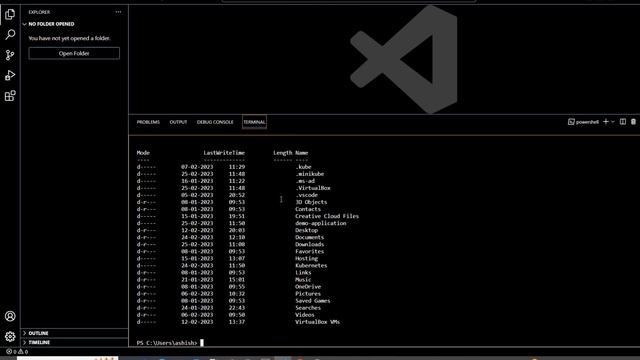Switch to the DEBUG CONSOLE tab

215,122
